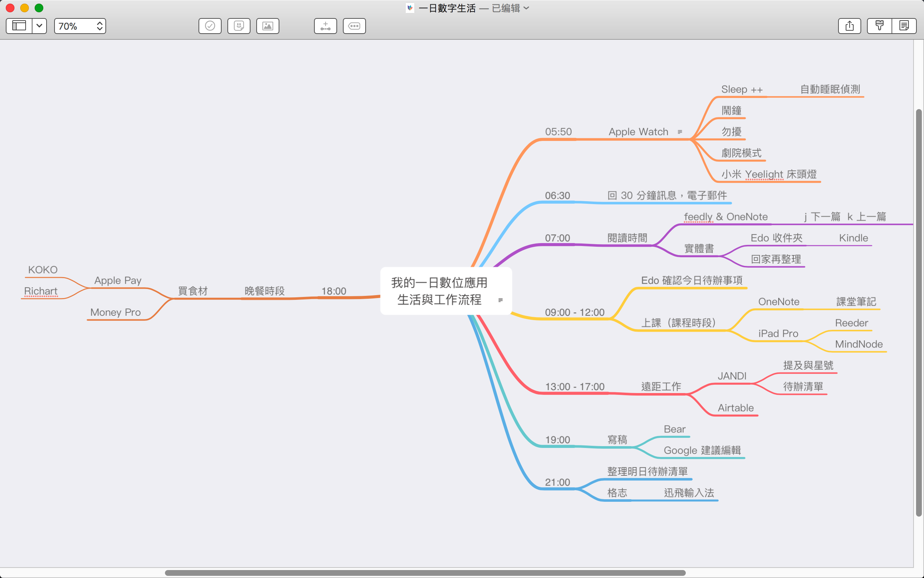Click the add image toolbar icon
The image size is (924, 578).
(268, 26)
